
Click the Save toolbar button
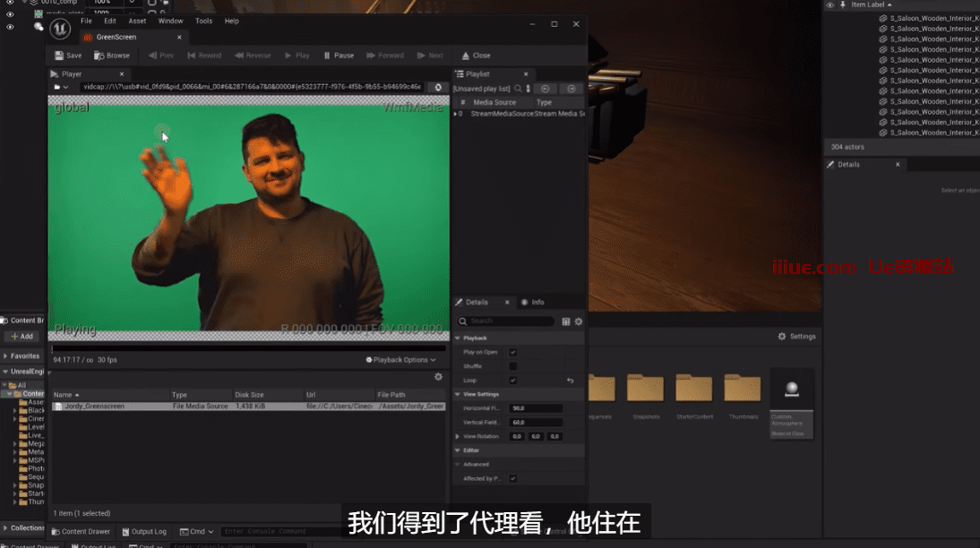tap(68, 56)
